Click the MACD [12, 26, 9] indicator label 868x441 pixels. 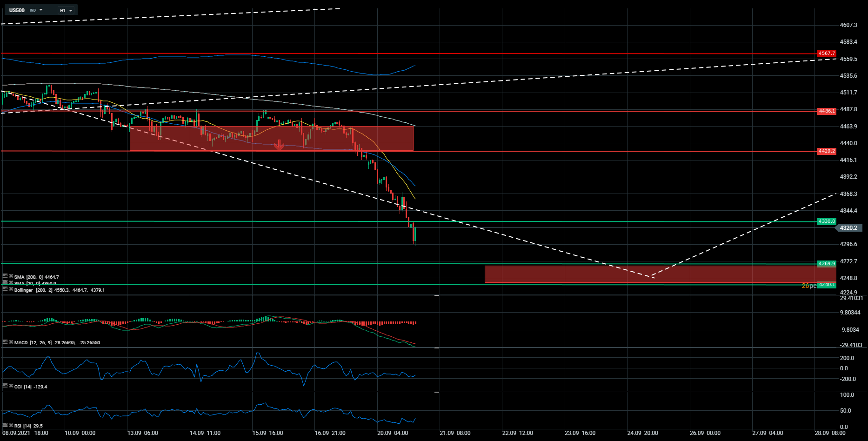tap(57, 343)
